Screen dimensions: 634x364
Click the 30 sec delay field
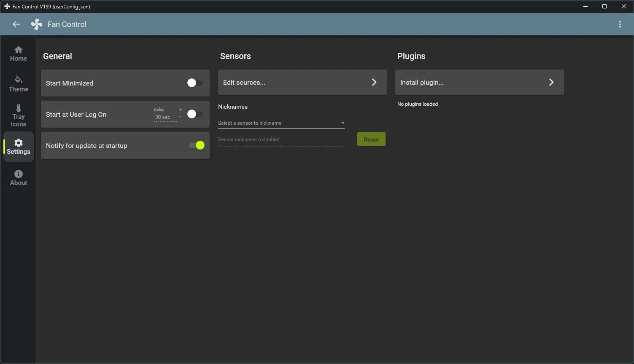click(x=165, y=118)
